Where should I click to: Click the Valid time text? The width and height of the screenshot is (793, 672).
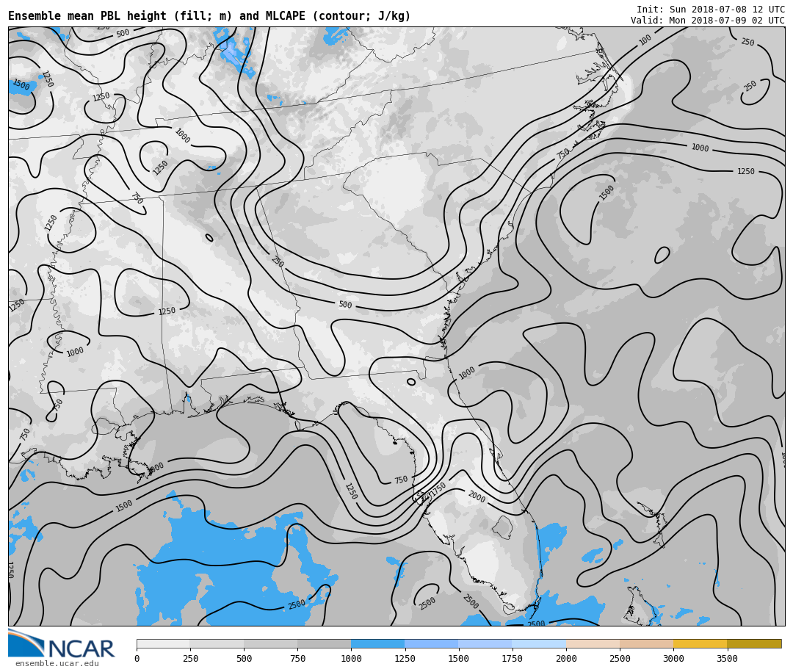[x=707, y=21]
